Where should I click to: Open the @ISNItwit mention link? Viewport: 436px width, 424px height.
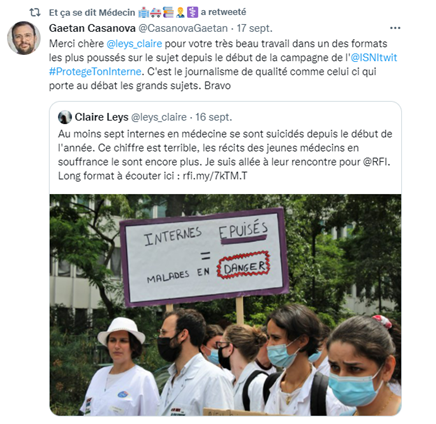click(373, 58)
